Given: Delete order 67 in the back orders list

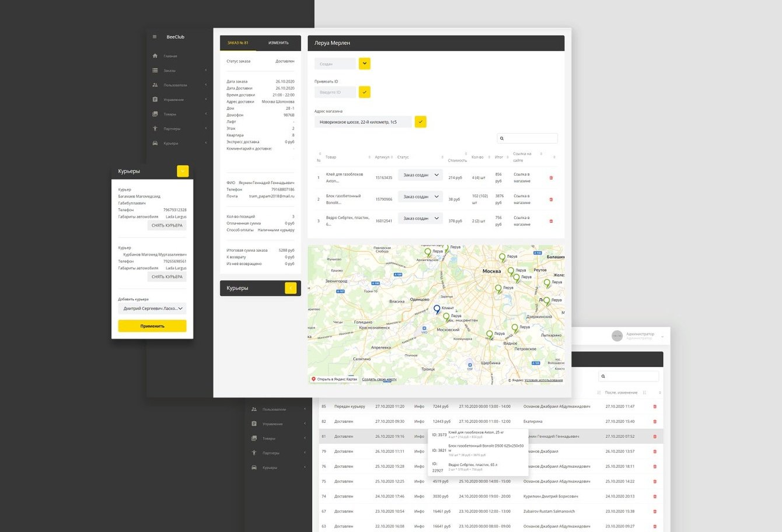Looking at the screenshot, I should (655, 511).
